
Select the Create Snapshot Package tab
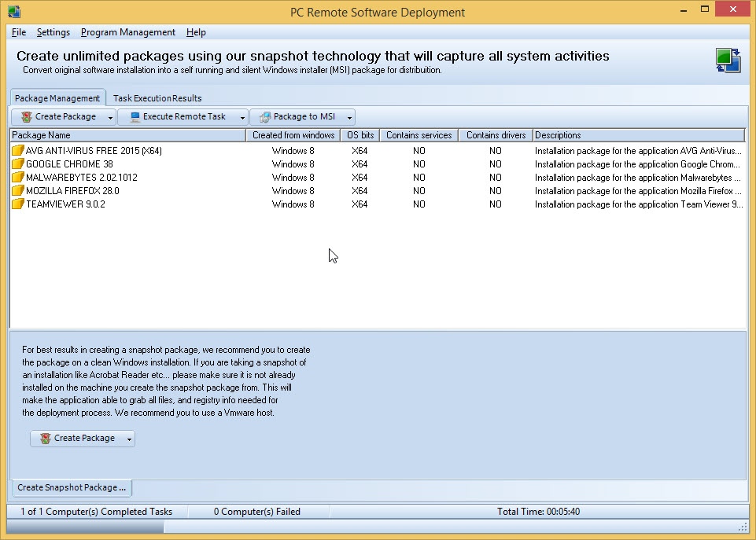click(71, 487)
